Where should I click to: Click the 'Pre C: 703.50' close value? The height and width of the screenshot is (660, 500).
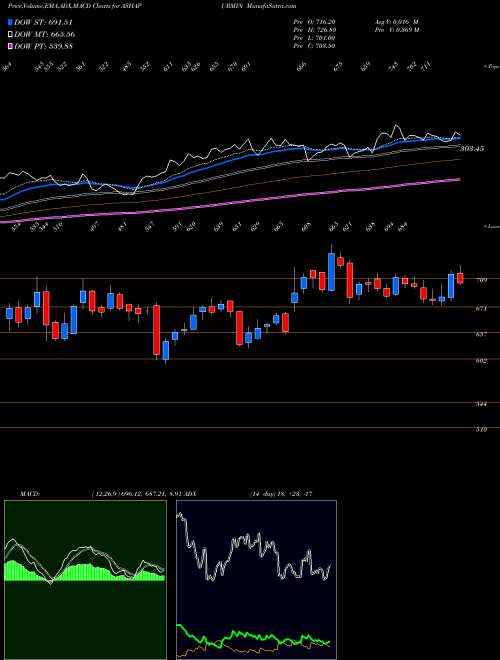pos(314,46)
